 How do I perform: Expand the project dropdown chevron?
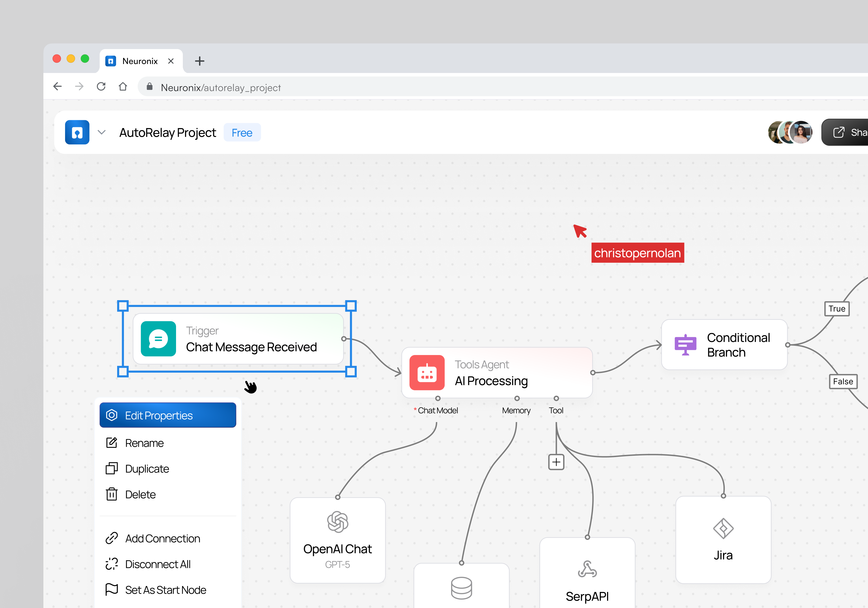(101, 132)
